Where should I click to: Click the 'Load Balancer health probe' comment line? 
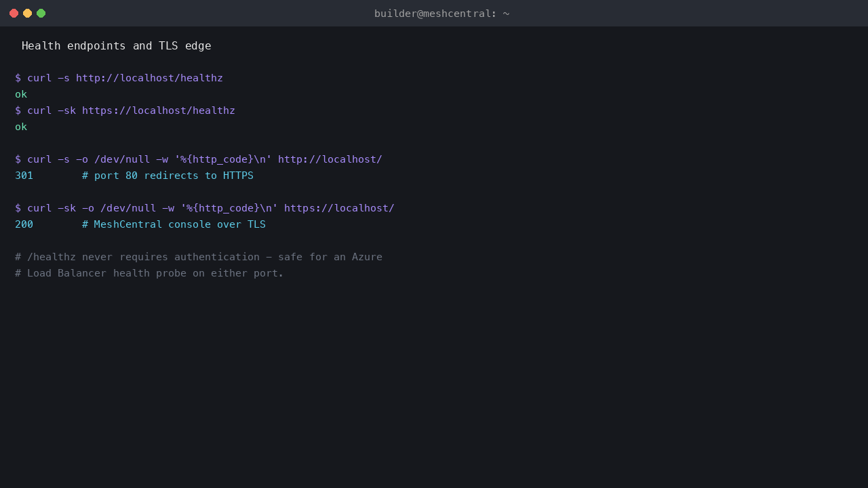149,273
